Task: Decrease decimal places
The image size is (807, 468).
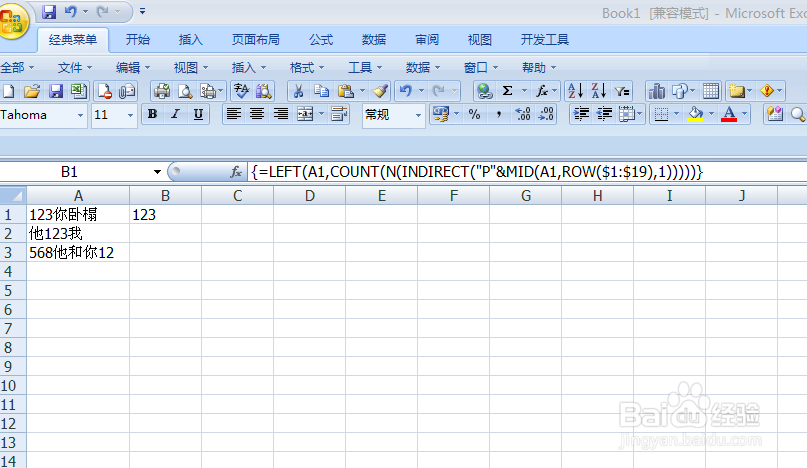Action: (x=546, y=114)
